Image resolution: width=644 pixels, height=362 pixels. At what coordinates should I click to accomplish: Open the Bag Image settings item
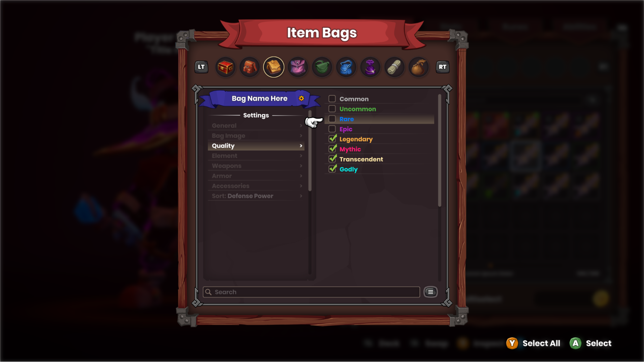tap(256, 136)
